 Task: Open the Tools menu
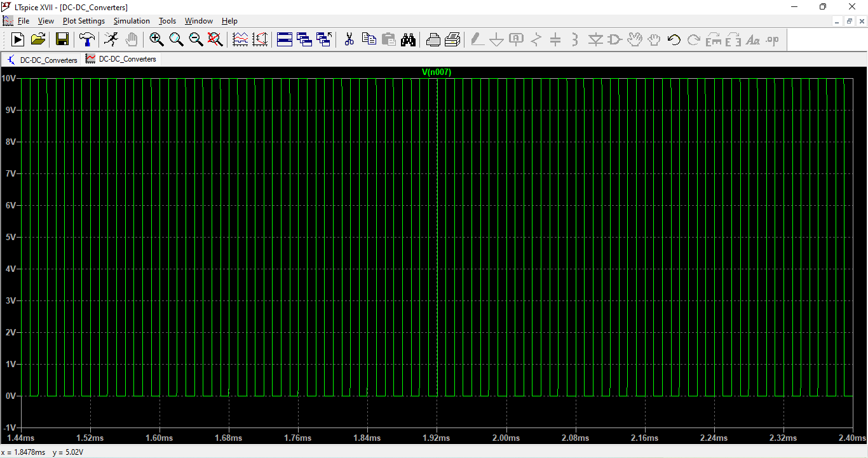pyautogui.click(x=167, y=21)
